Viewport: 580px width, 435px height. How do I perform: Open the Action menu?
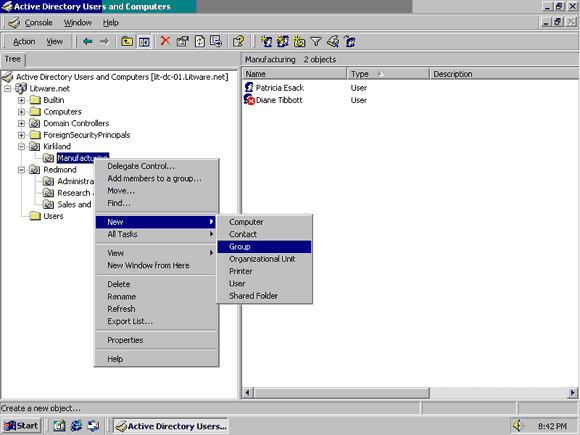click(x=24, y=41)
